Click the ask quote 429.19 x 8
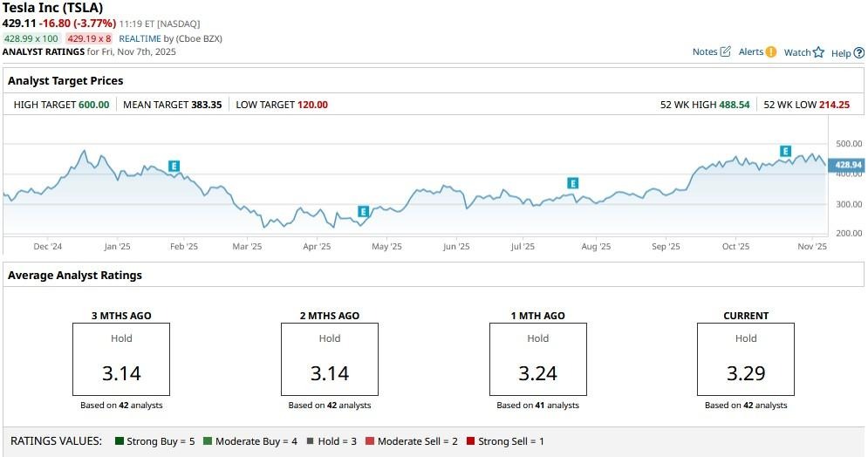This screenshot has width=868, height=457. coord(89,38)
